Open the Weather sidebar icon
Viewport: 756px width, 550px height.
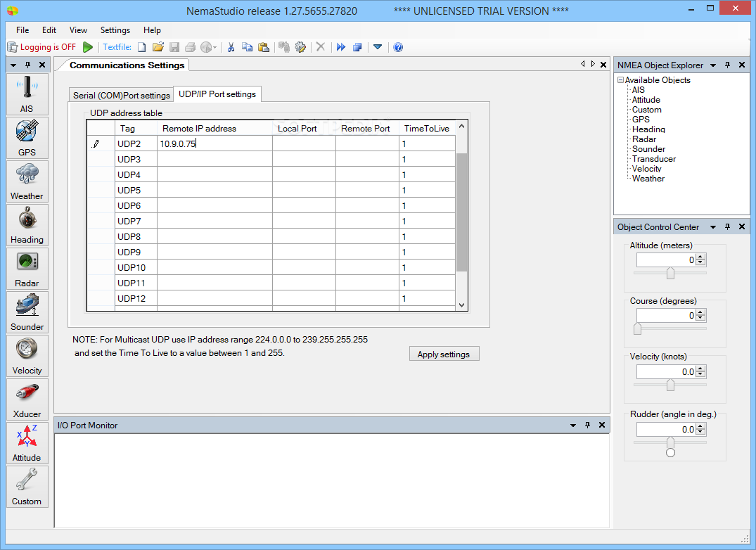click(x=27, y=181)
